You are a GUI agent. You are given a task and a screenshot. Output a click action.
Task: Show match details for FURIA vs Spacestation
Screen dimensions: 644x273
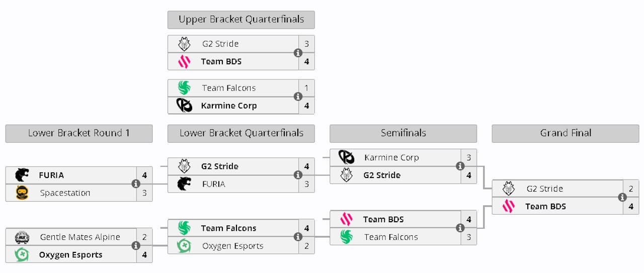click(136, 184)
